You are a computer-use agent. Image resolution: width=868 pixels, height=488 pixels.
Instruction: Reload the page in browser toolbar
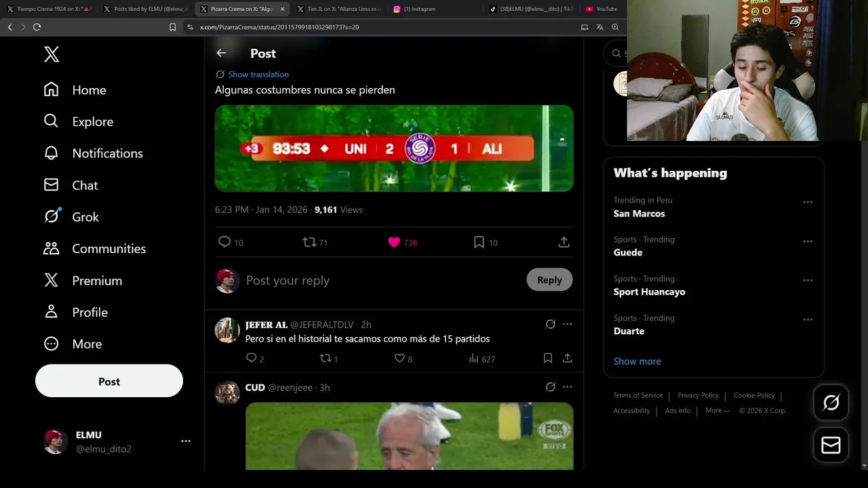coord(37,27)
